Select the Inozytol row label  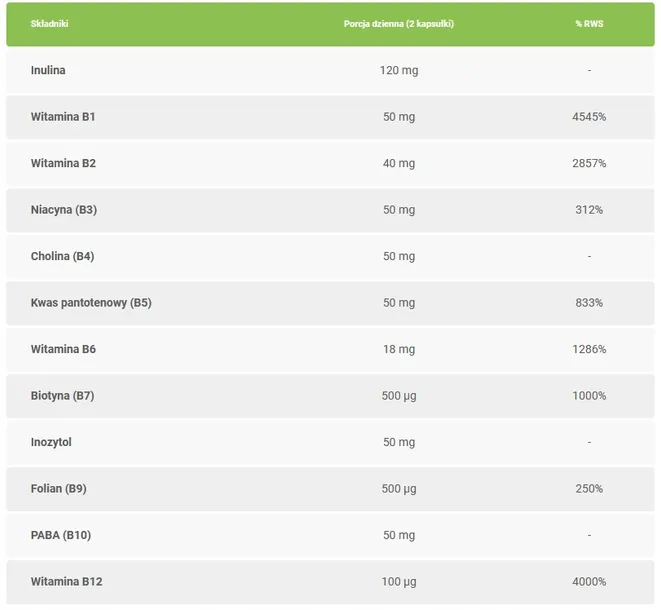(x=51, y=442)
